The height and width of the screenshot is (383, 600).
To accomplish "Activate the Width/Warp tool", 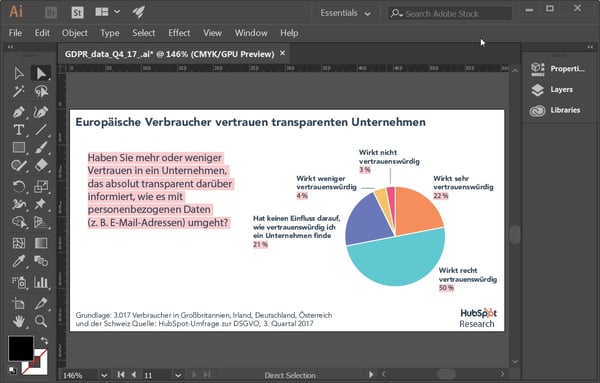I will pyautogui.click(x=18, y=204).
